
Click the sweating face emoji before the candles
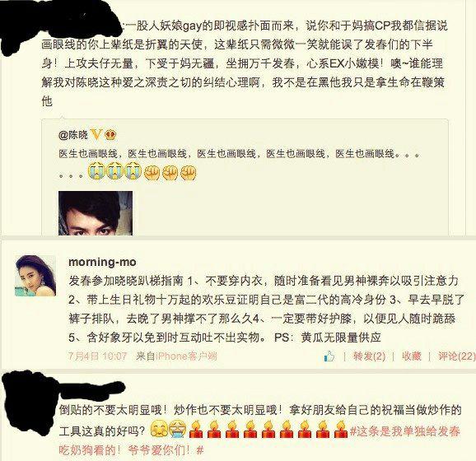pyautogui.click(x=178, y=429)
